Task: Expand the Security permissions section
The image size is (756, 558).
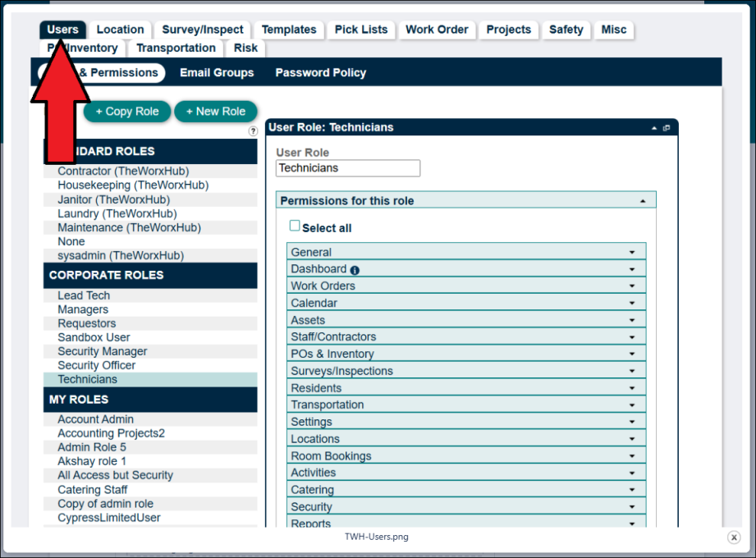Action: point(632,507)
